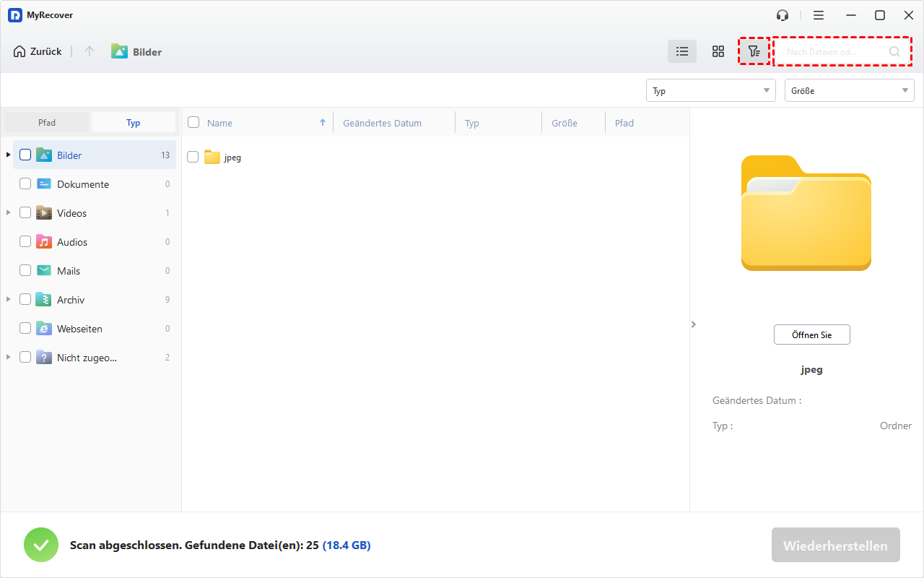This screenshot has width=924, height=578.
Task: Open the filter options icon
Action: [754, 51]
